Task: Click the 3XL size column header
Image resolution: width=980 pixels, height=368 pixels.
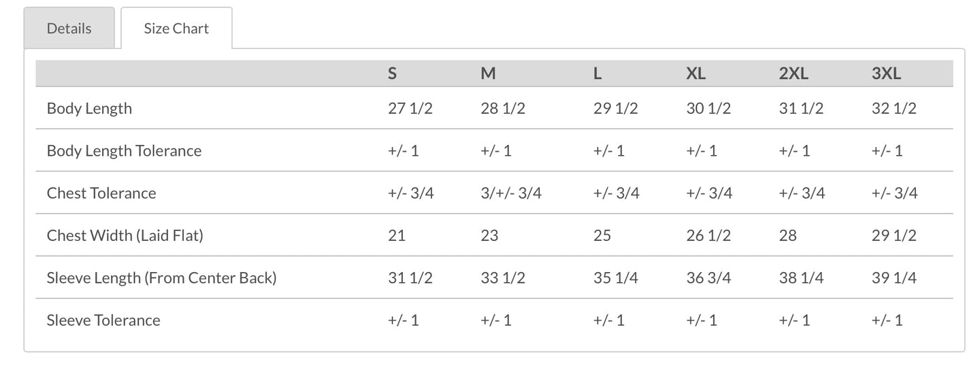Action: coord(886,74)
